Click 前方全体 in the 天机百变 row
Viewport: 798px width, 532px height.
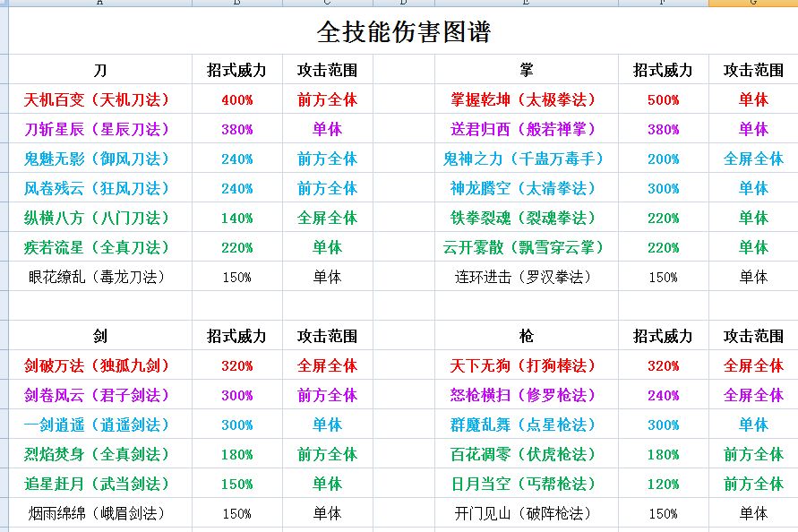click(x=327, y=99)
